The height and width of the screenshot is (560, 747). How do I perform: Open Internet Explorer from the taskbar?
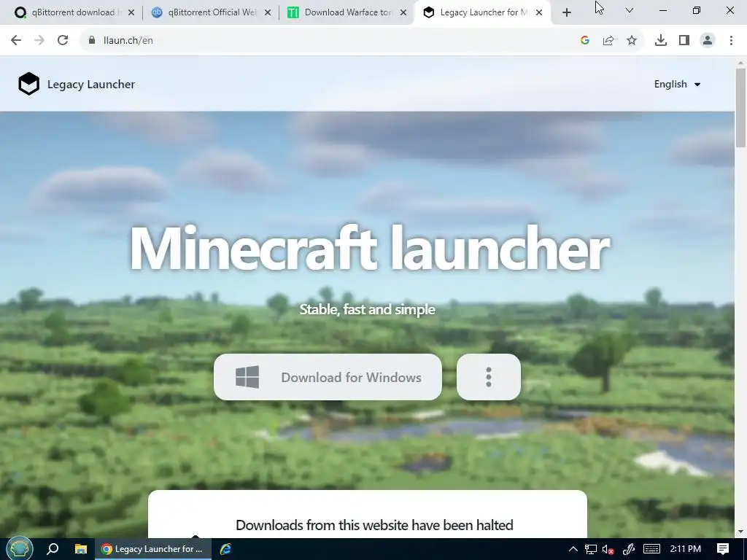(225, 549)
